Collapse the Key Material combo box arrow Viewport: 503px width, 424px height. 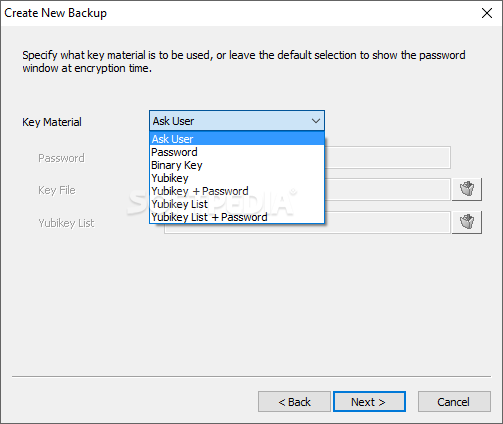pyautogui.click(x=316, y=121)
